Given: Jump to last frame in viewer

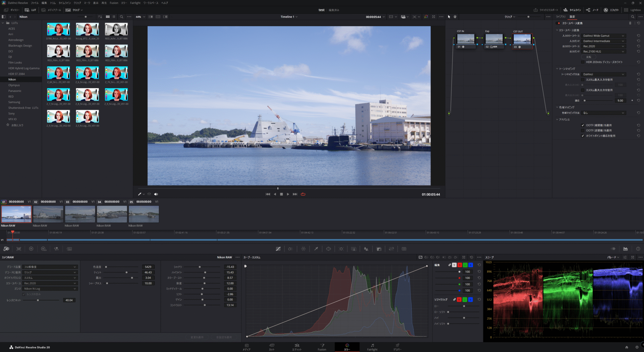Looking at the screenshot, I should [295, 194].
